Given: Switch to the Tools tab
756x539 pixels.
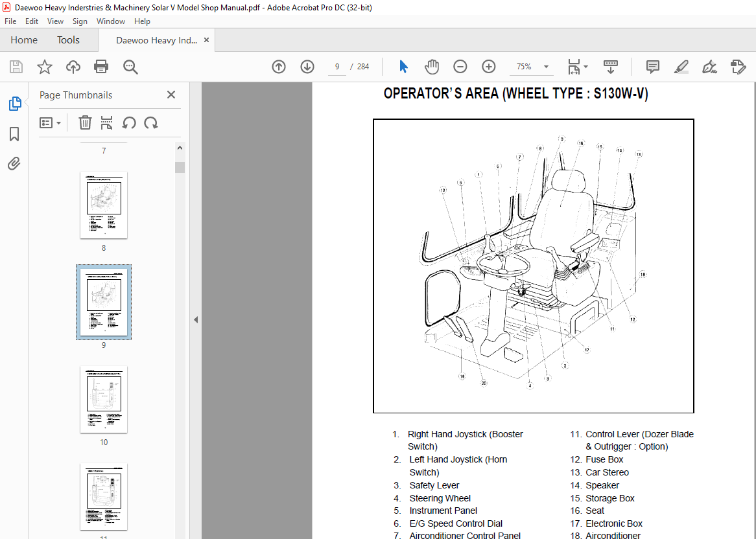Looking at the screenshot, I should (68, 40).
